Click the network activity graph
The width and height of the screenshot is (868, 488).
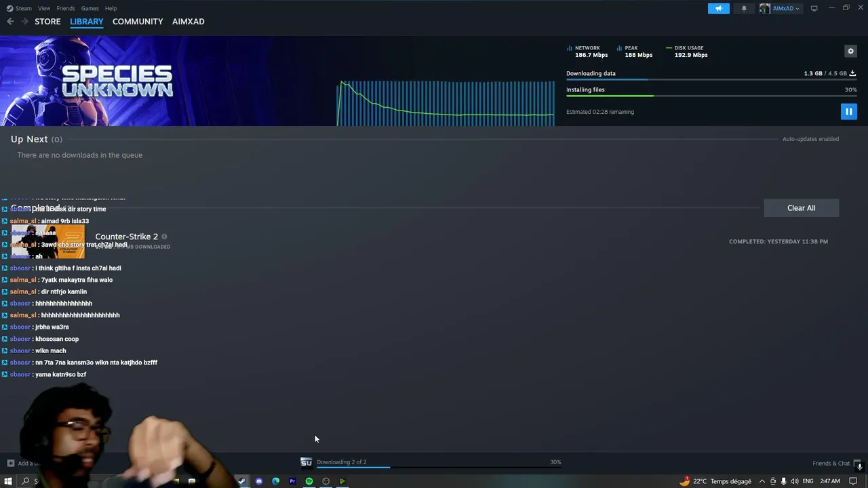tap(446, 103)
